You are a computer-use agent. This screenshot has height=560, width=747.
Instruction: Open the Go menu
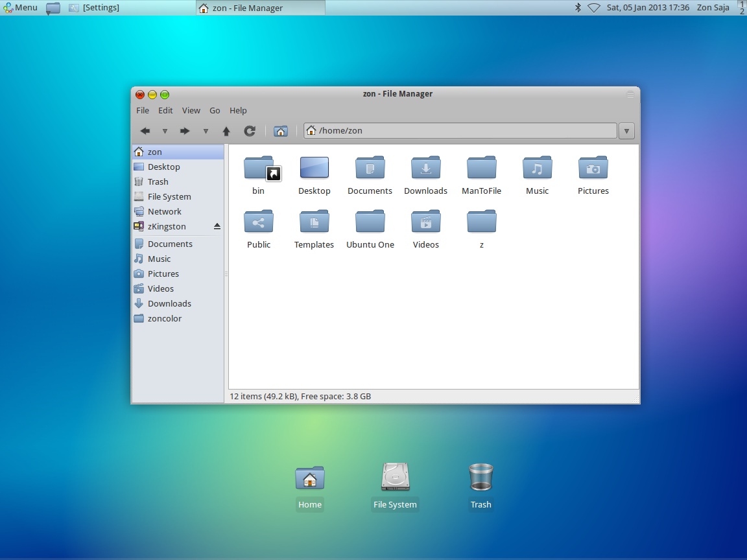click(215, 110)
